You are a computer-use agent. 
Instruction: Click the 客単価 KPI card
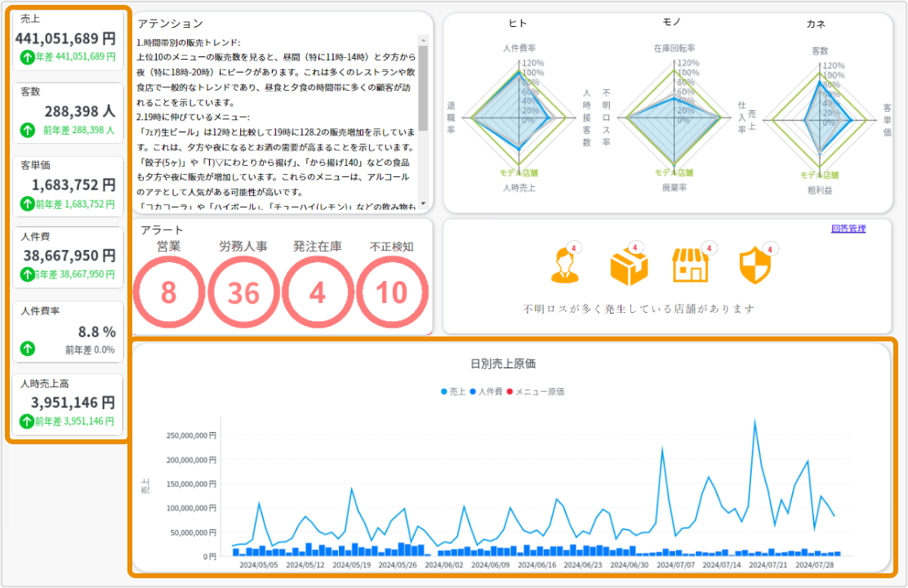click(69, 185)
